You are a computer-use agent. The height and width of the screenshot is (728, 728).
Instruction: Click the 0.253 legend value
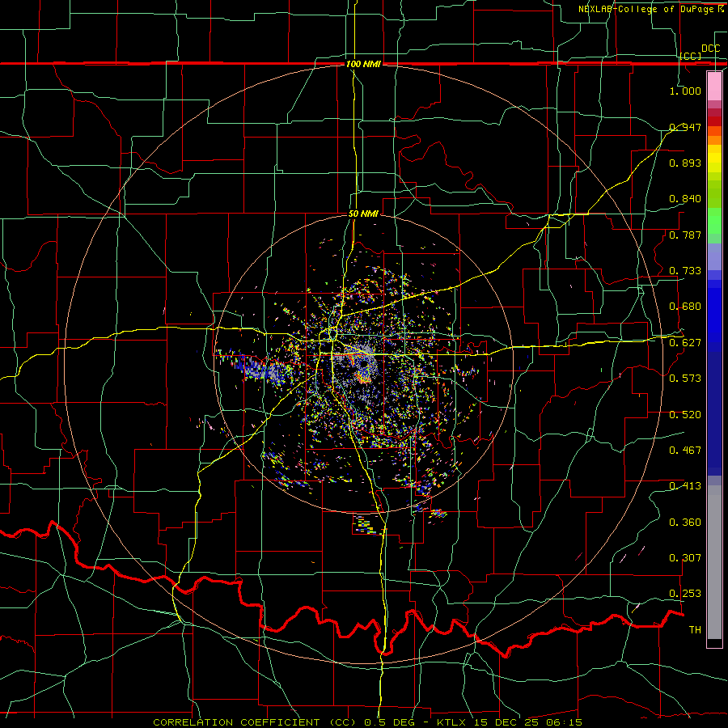click(685, 594)
